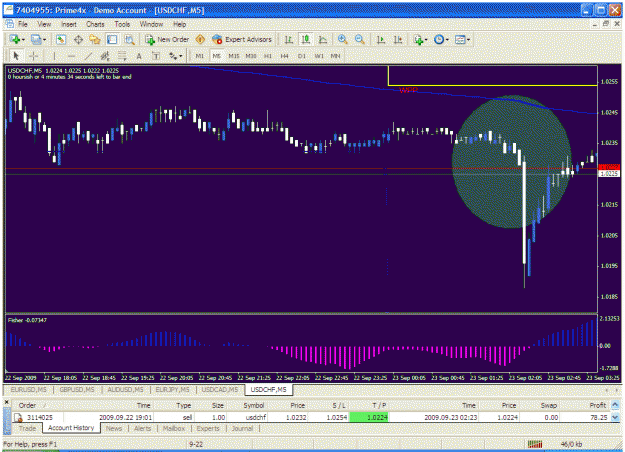This screenshot has width=625, height=452.
Task: Open the Charts menu
Action: coord(95,24)
